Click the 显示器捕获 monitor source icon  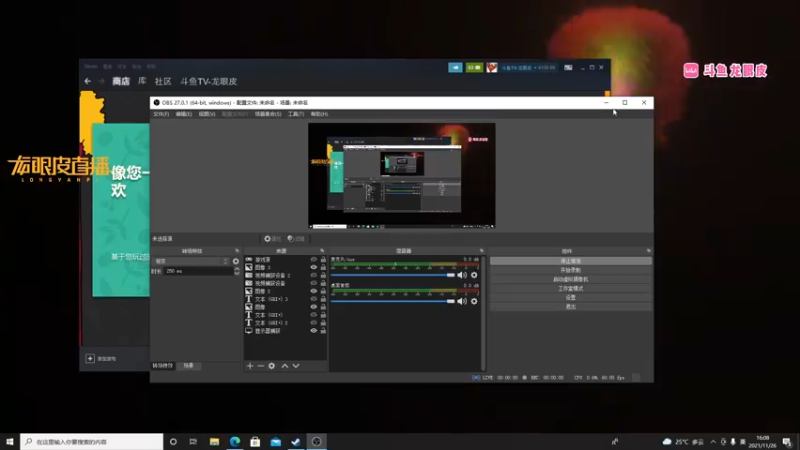click(x=249, y=331)
